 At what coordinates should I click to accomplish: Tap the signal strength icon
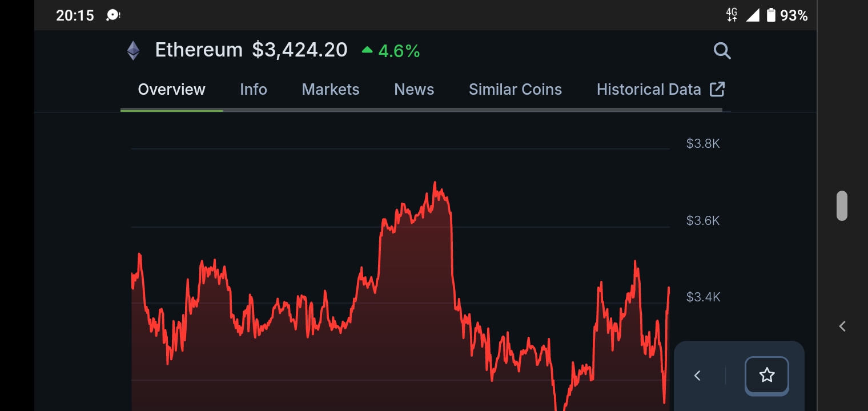753,15
